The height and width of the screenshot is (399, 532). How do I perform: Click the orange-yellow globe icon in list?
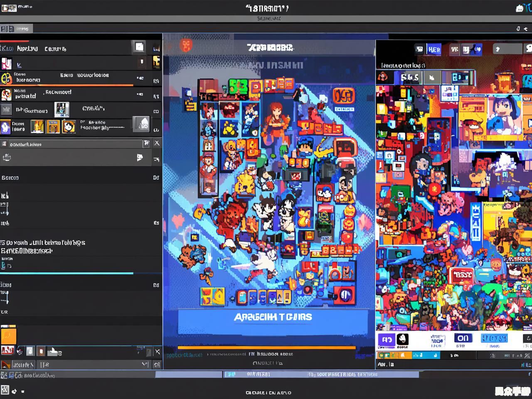[x=6, y=78]
